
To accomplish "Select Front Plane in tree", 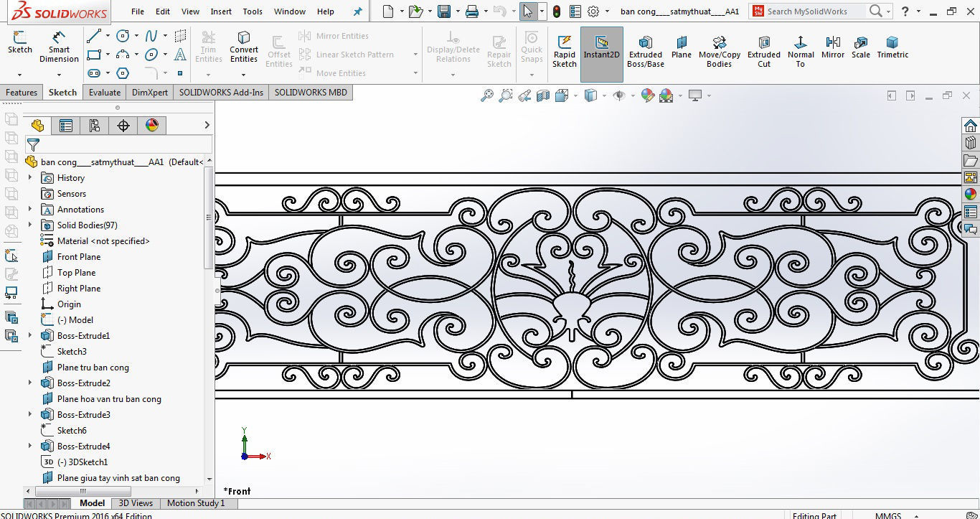I will [x=79, y=256].
